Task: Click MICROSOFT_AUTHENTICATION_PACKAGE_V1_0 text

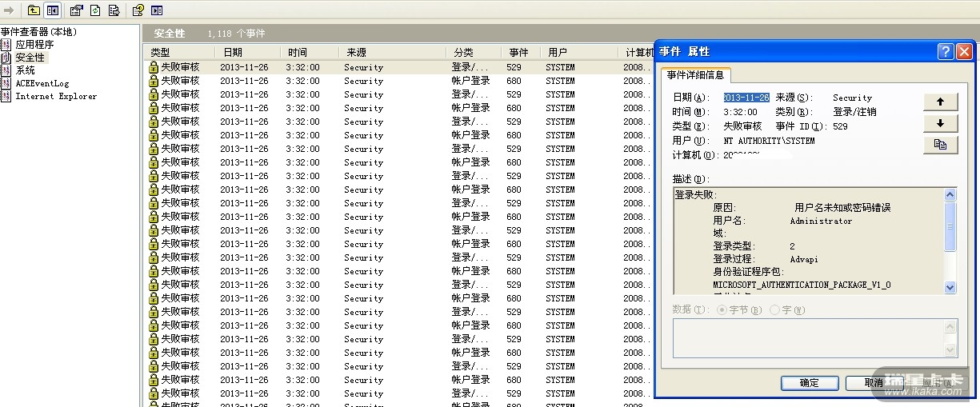Action: pos(802,285)
